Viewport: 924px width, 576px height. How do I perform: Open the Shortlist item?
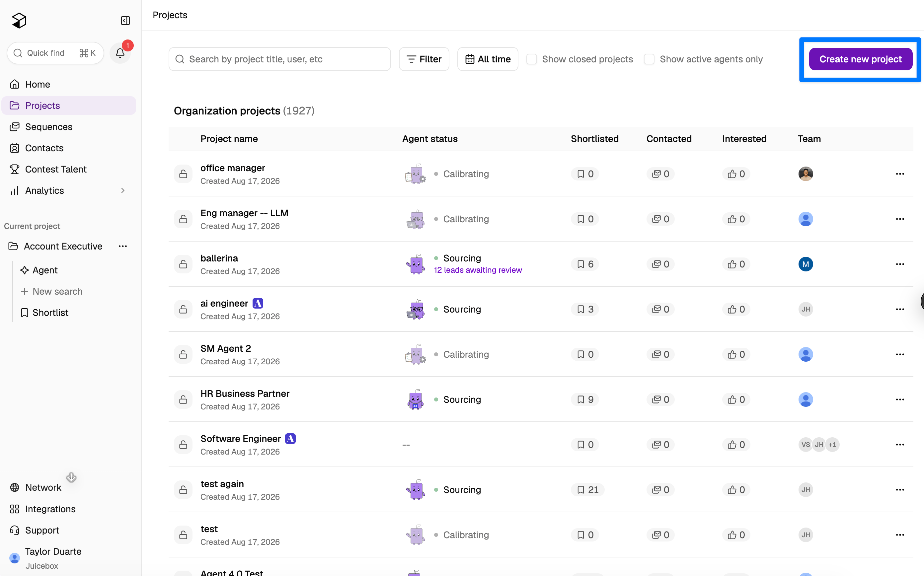tap(44, 313)
